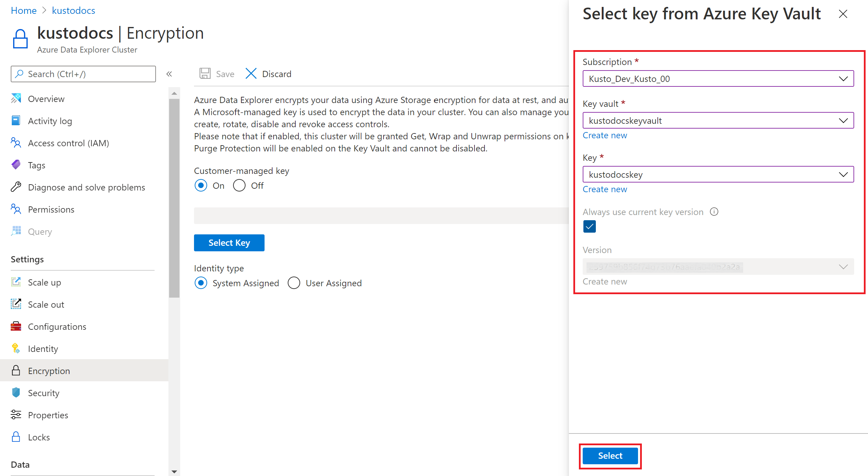Expand the Key dropdown
Image resolution: width=868 pixels, height=476 pixels.
(x=842, y=174)
